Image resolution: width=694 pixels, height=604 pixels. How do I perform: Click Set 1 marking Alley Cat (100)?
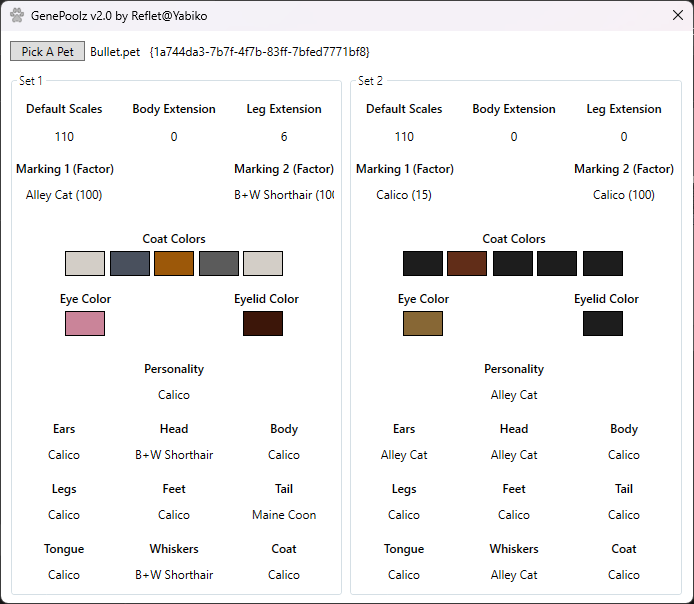(64, 195)
